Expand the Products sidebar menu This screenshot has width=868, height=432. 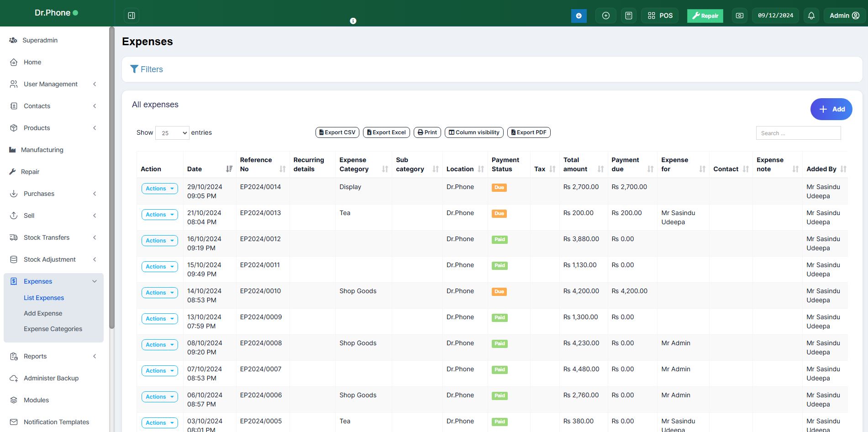click(x=37, y=128)
